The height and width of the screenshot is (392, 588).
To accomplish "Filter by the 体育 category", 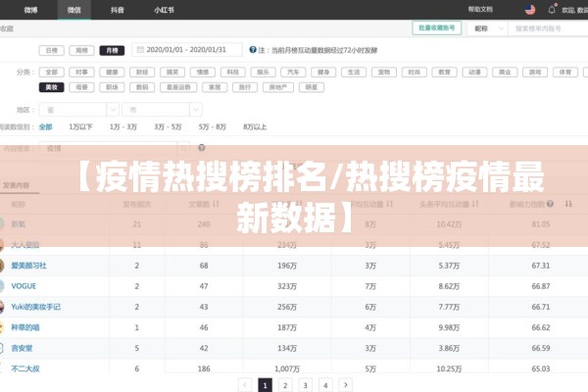I will pos(565,72).
